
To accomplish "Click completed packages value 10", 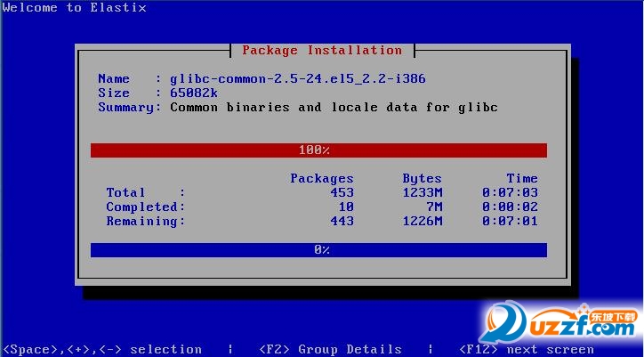I will click(346, 207).
